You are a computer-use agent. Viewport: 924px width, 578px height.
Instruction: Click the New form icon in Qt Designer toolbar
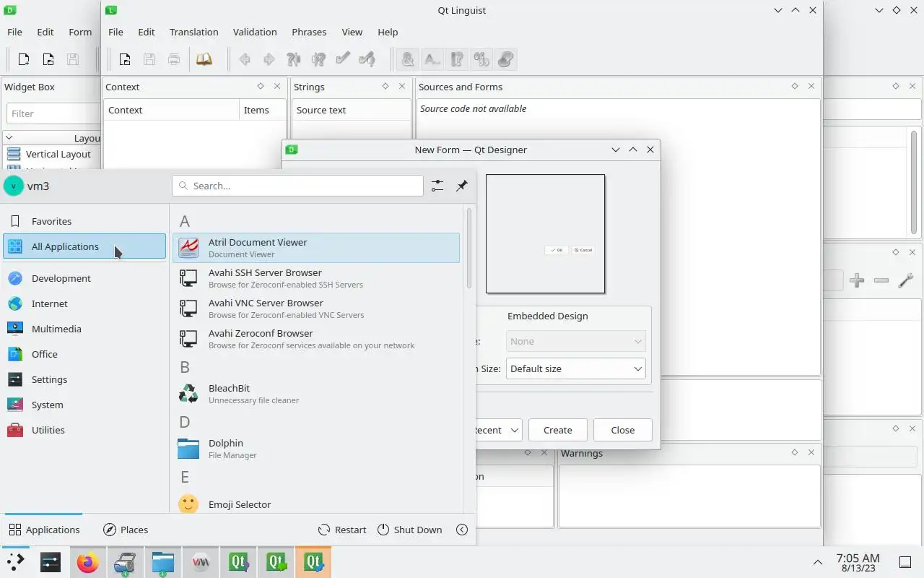point(24,59)
